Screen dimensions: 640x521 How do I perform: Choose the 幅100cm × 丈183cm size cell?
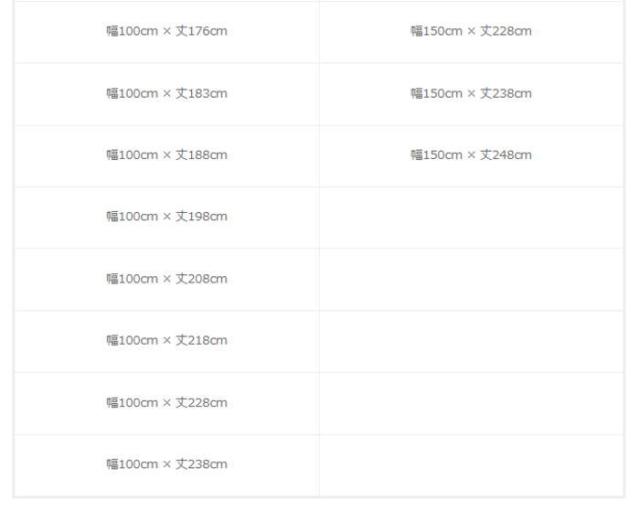[167, 94]
